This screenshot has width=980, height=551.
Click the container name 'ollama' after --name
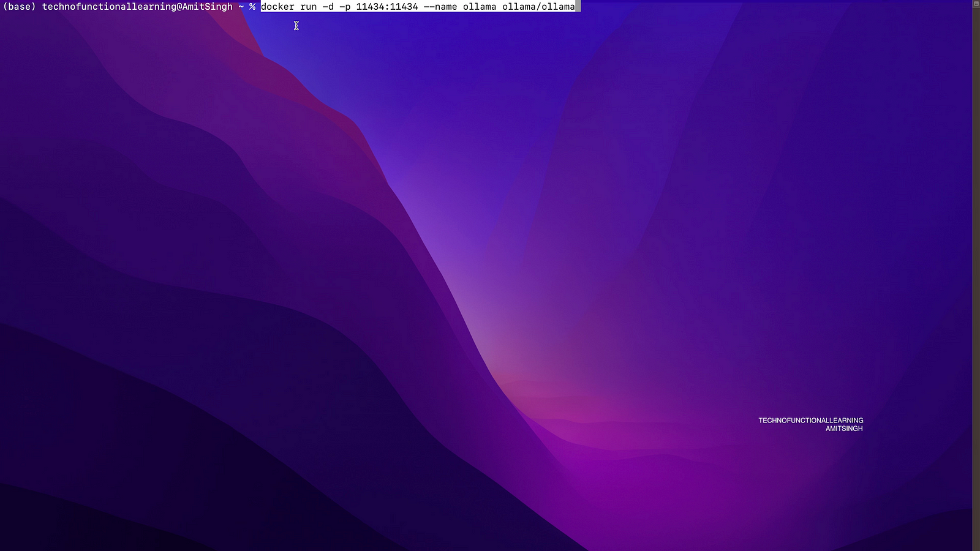pos(479,7)
